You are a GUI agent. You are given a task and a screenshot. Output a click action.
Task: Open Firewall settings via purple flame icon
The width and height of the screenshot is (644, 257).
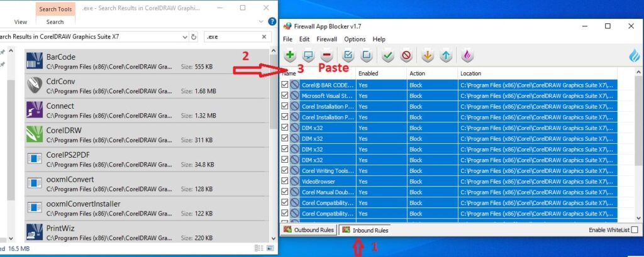467,55
